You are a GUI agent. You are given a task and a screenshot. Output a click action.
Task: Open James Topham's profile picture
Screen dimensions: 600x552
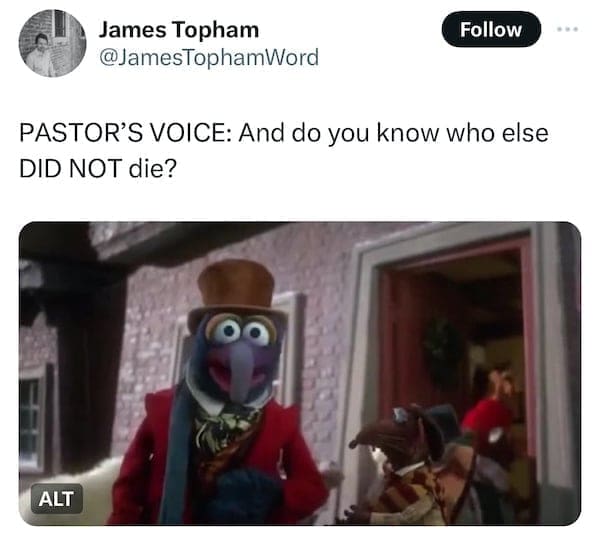tap(52, 43)
